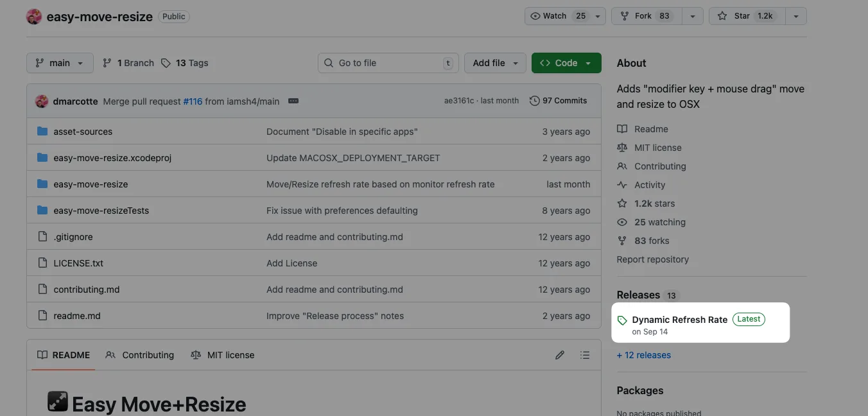Click the Watch button
868x416 pixels.
557,16
